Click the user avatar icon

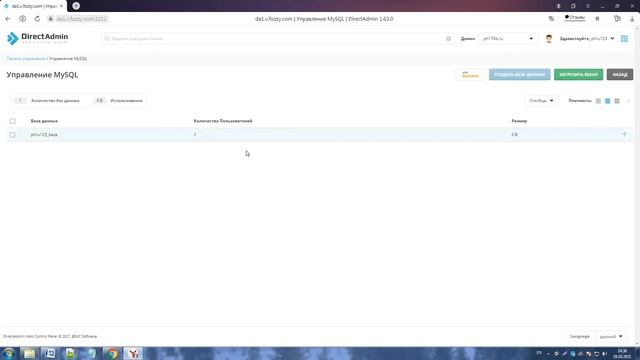coord(549,38)
